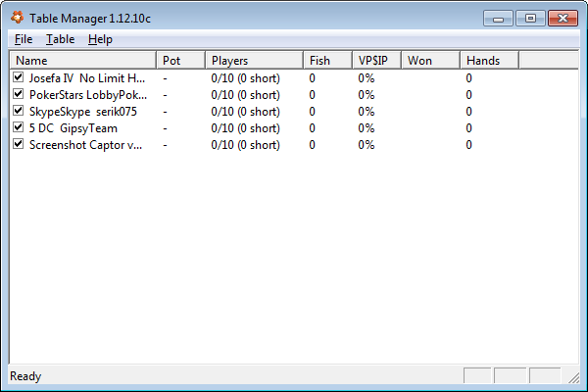This screenshot has height=392, width=588.
Task: Click VP$IP 0% in PokerStars Lobby row
Action: click(x=366, y=95)
